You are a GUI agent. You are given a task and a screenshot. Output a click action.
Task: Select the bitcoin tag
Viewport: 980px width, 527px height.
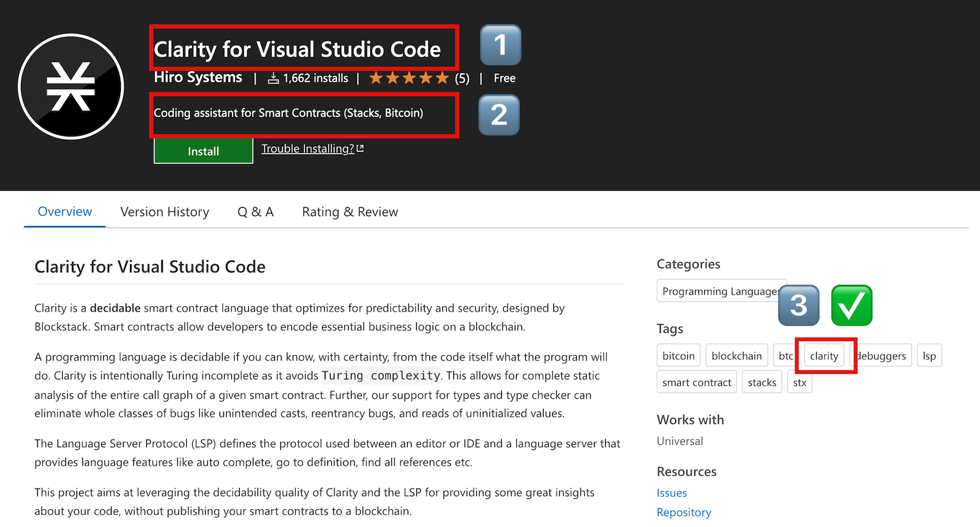click(x=678, y=355)
